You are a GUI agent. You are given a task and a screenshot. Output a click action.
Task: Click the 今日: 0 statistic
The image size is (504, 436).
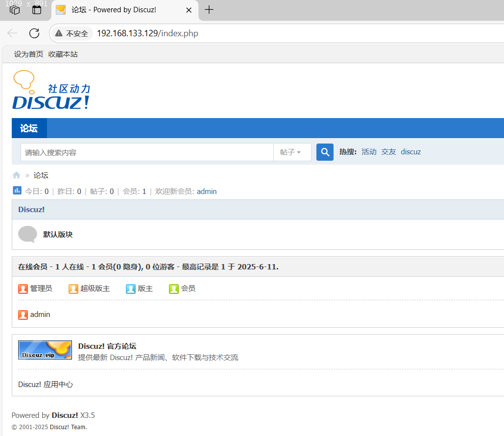point(37,192)
